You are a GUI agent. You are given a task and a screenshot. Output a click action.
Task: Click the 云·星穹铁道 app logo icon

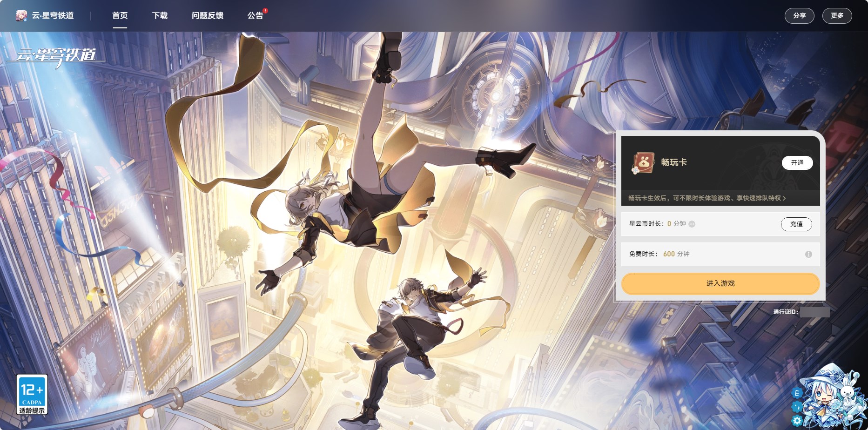click(x=21, y=16)
